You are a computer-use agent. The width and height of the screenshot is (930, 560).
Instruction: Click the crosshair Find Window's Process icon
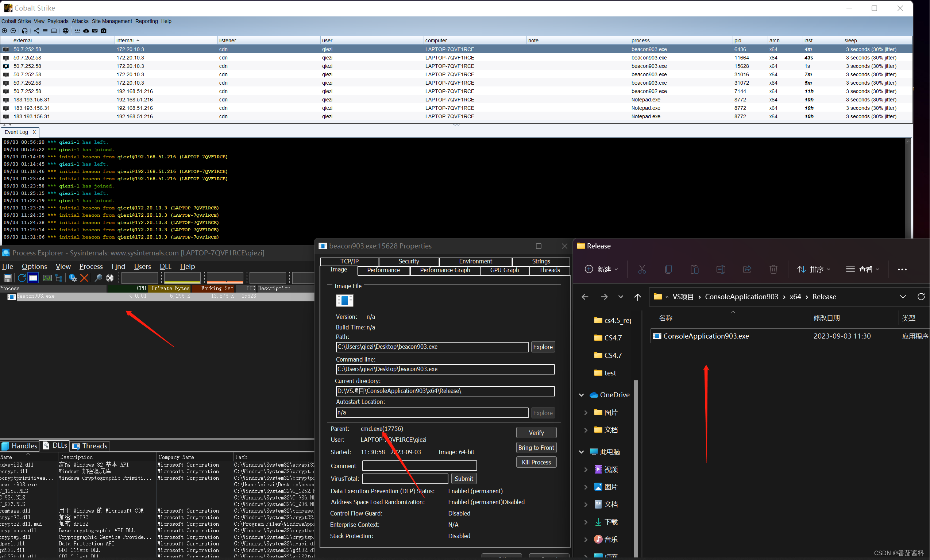110,278
